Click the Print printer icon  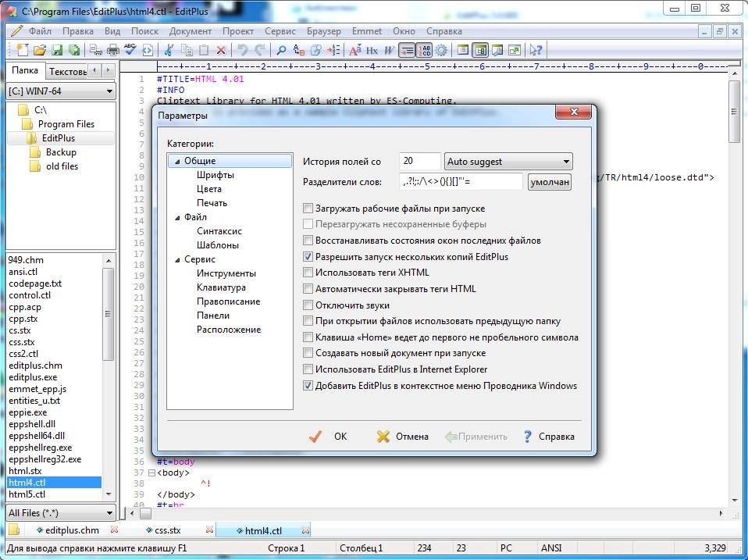tap(113, 50)
